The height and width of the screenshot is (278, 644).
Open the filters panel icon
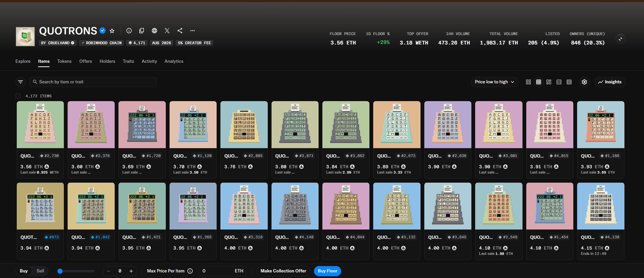pos(20,82)
